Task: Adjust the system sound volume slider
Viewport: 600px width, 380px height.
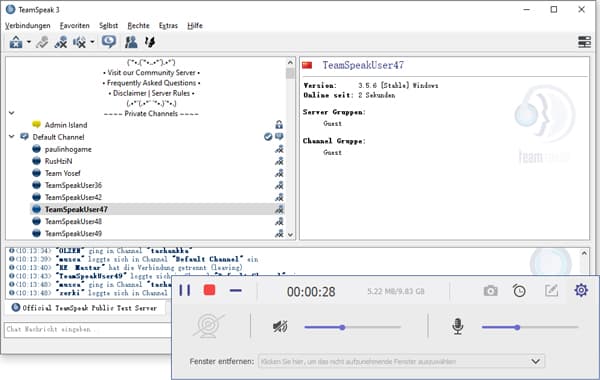Action: tap(352, 327)
